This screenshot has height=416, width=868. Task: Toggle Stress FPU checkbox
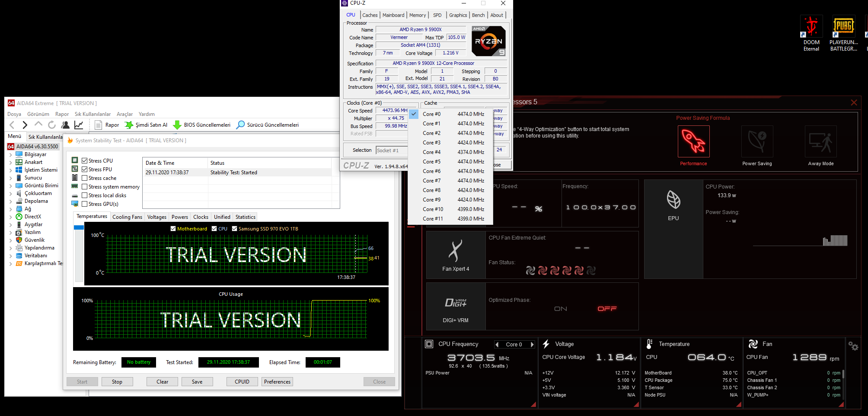[x=85, y=169]
